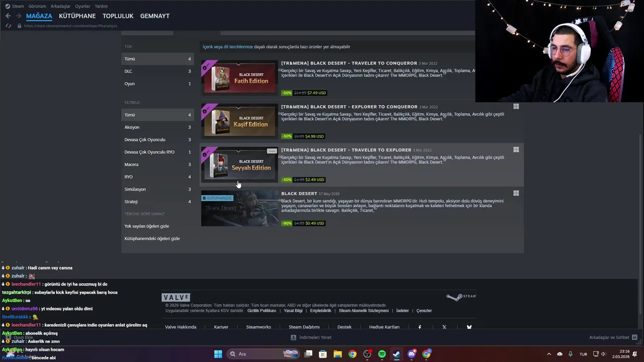
Task: Click Windows platform icon on Traveler to Explorer row
Action: 516,150
